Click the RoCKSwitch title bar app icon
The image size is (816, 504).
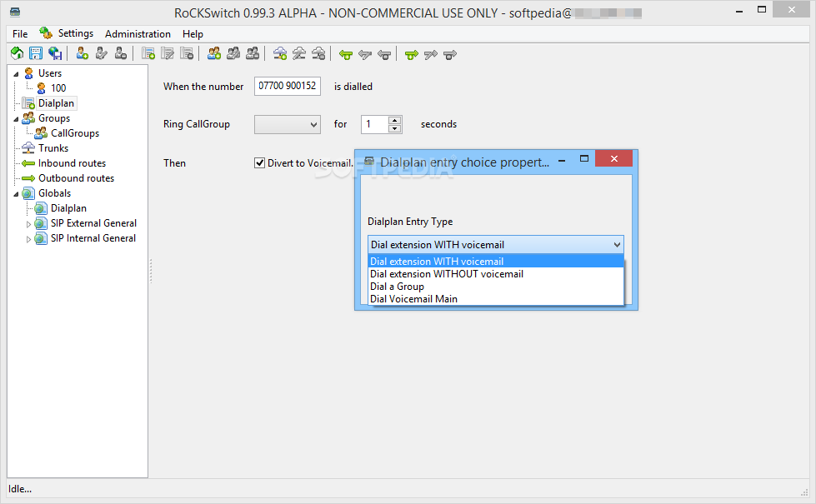pos(15,12)
